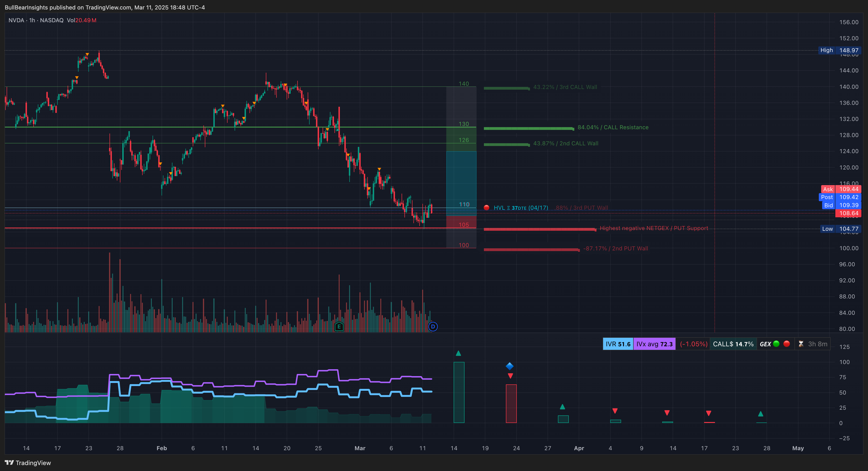Click the bold GEX label
The height and width of the screenshot is (471, 868).
(765, 344)
